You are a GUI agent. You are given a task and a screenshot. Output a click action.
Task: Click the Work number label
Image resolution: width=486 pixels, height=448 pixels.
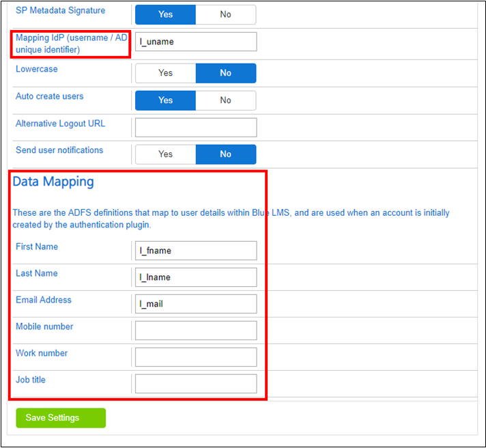pyautogui.click(x=42, y=354)
